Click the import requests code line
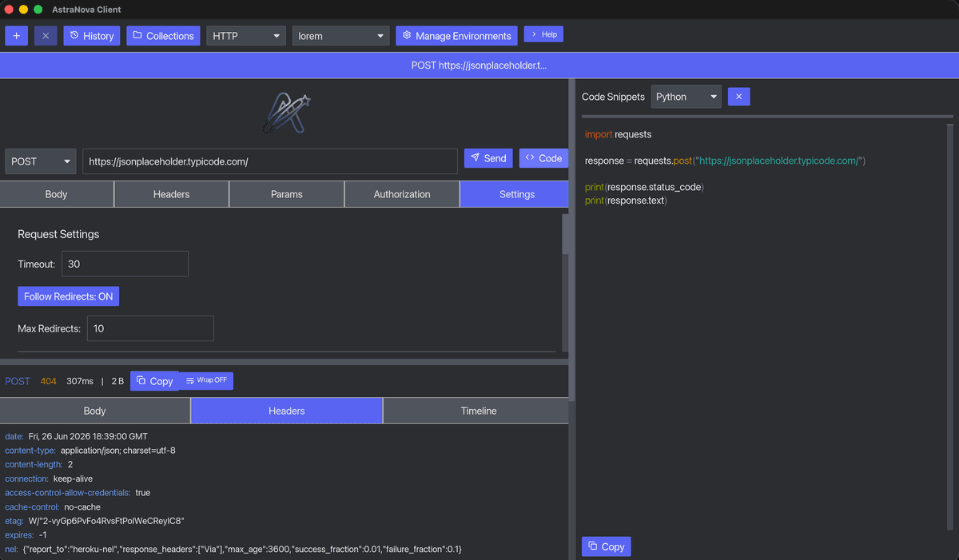 (619, 134)
